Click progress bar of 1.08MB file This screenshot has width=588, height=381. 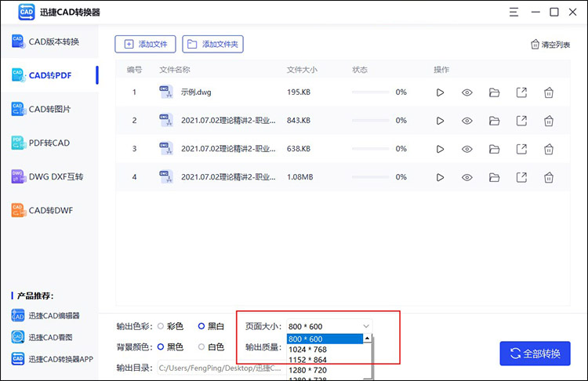point(371,177)
